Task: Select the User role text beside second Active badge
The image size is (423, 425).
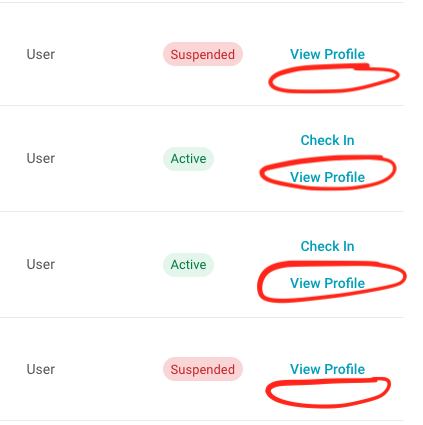Action: coord(41,264)
